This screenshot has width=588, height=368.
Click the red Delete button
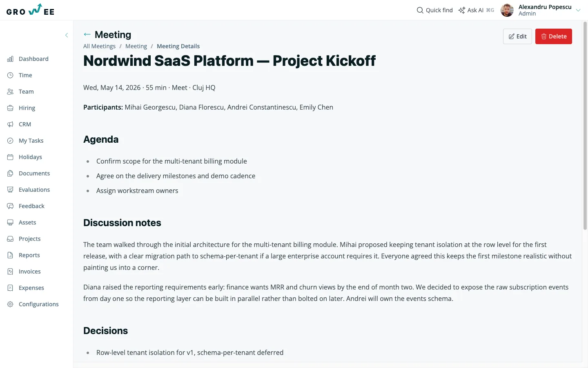point(554,36)
